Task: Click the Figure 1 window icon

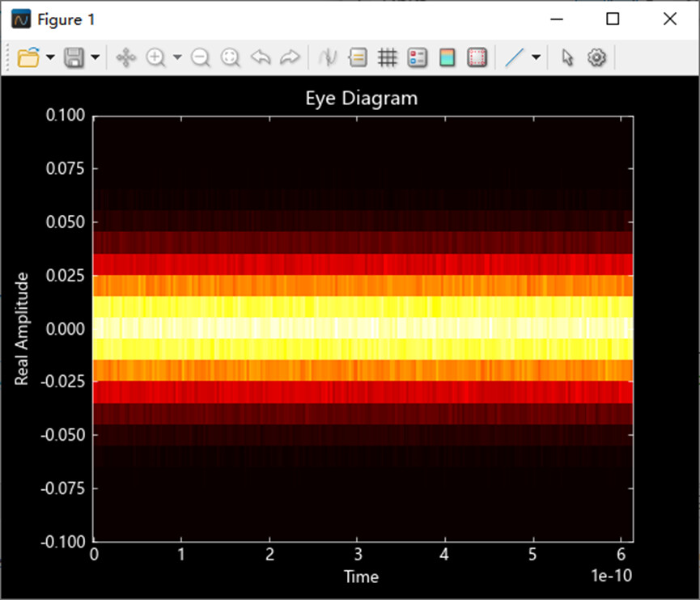Action: pyautogui.click(x=21, y=19)
